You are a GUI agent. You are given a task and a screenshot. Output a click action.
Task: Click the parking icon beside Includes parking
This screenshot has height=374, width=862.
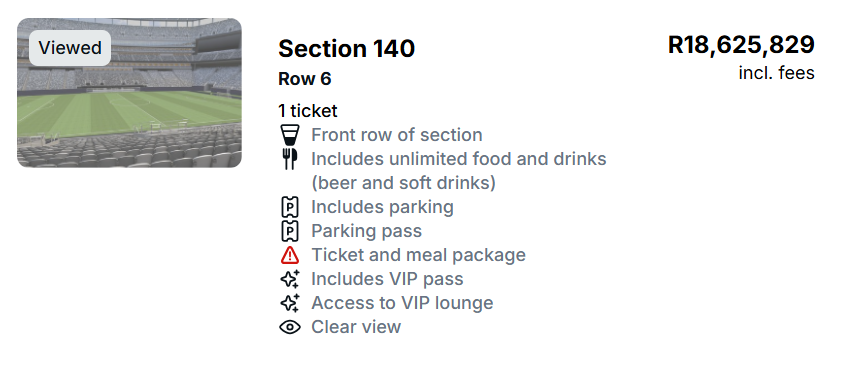290,207
